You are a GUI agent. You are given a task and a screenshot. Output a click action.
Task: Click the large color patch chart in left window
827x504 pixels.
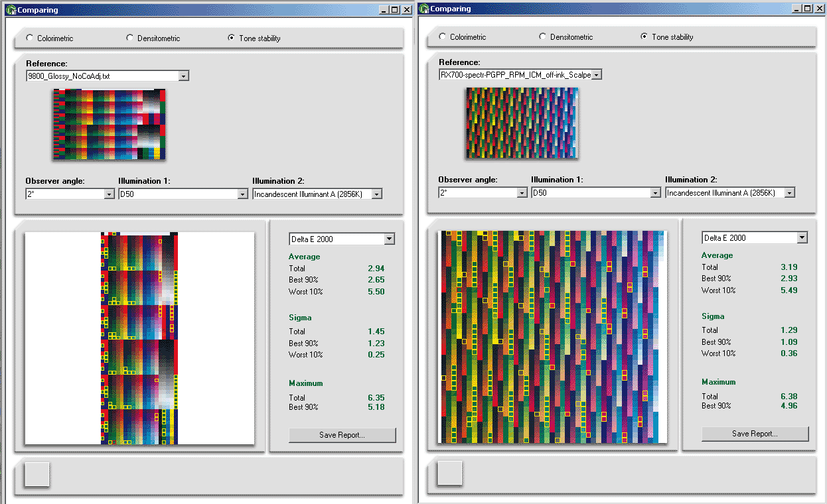139,338
